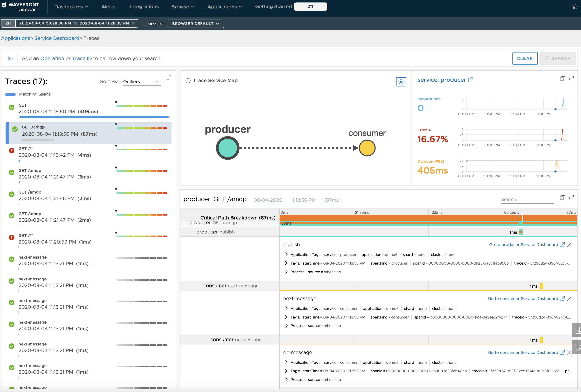Screen dimensions: 581x392
Task: Click the Wavefront by VMware logo
Action: click(20, 7)
